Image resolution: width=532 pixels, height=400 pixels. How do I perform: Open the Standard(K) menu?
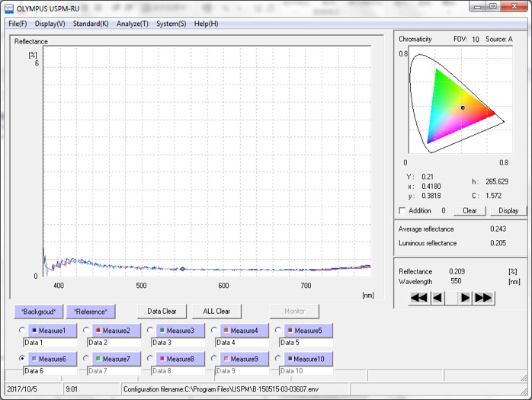pos(91,24)
